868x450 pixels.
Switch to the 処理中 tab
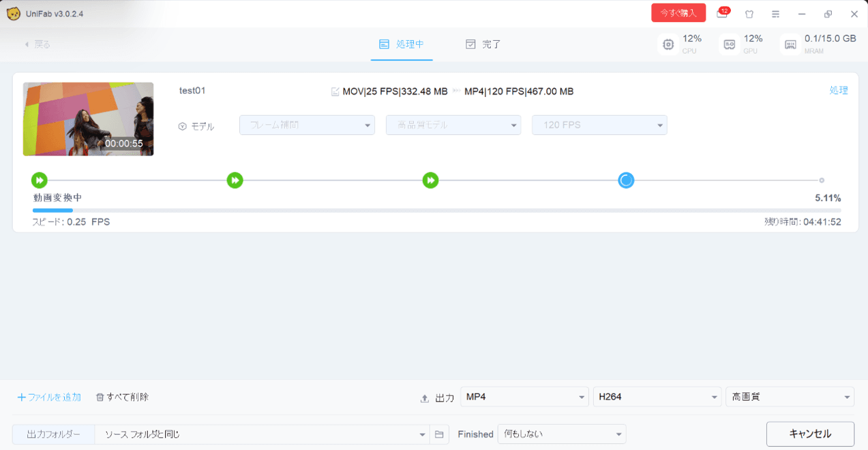pyautogui.click(x=402, y=44)
